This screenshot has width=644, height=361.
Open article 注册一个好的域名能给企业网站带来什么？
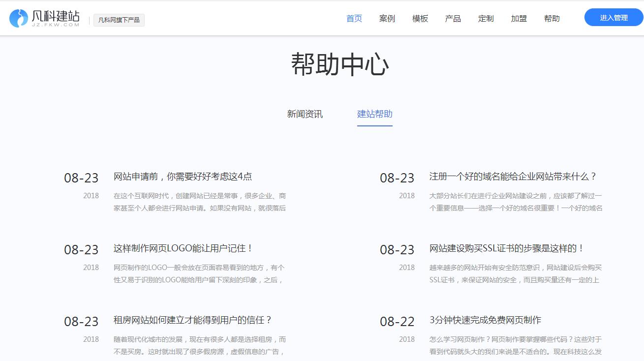click(x=513, y=177)
